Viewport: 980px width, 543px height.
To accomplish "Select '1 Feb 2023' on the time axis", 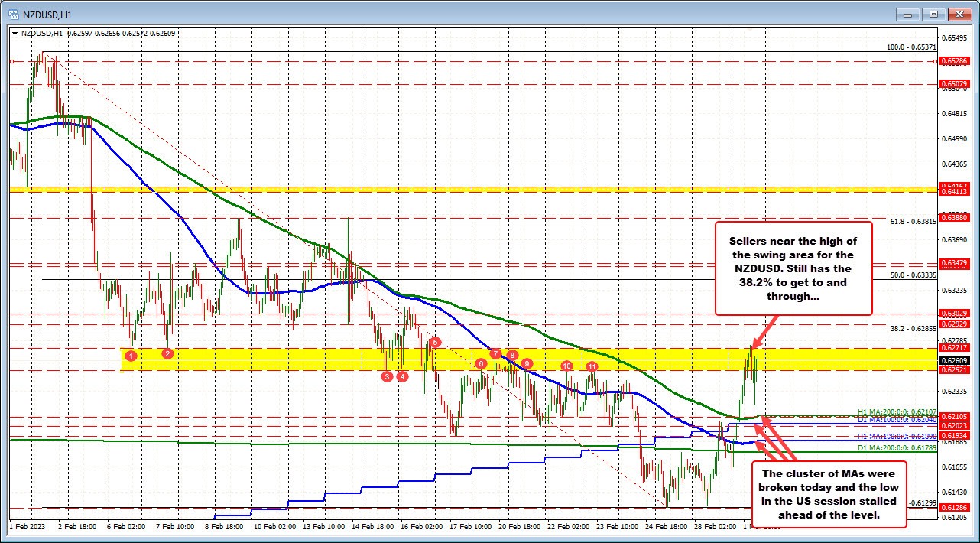I will pyautogui.click(x=27, y=527).
